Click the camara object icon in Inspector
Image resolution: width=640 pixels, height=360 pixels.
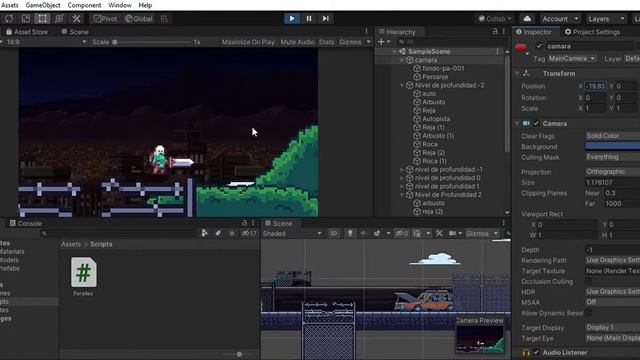(521, 48)
